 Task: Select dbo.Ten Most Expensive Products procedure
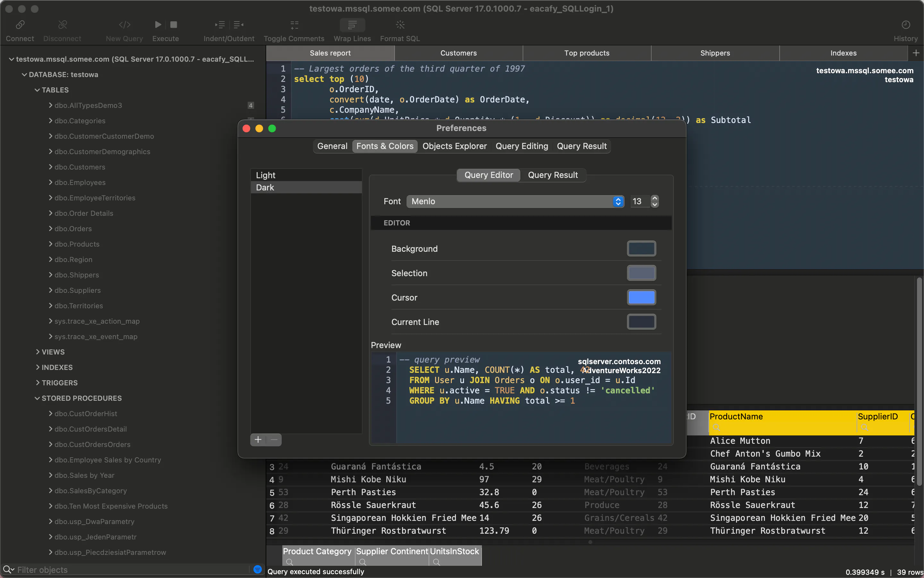(111, 506)
